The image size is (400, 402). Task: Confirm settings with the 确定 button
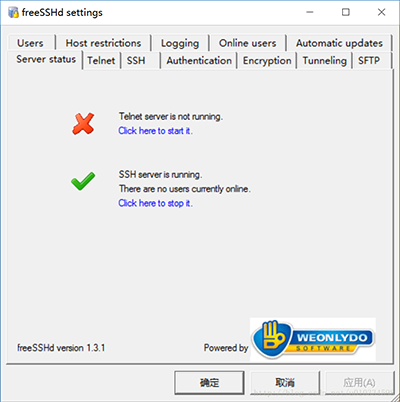coord(209,383)
